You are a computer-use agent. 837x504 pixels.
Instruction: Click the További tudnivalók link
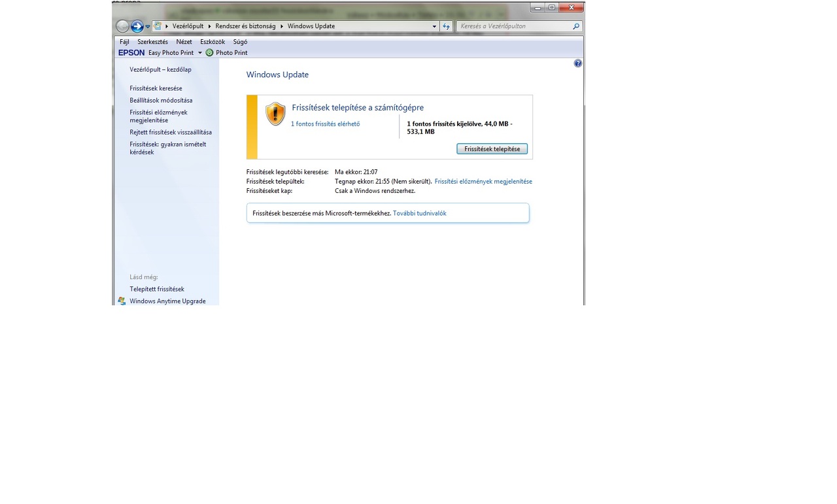click(x=420, y=213)
